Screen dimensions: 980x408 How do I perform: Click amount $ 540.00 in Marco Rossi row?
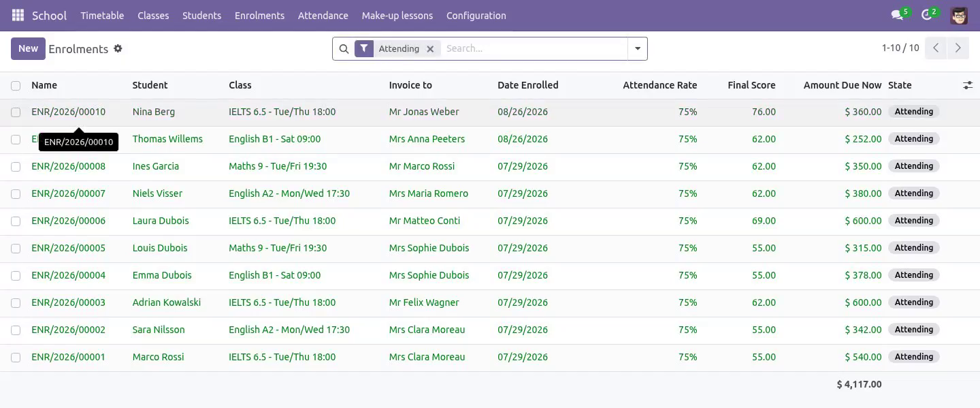coord(863,357)
